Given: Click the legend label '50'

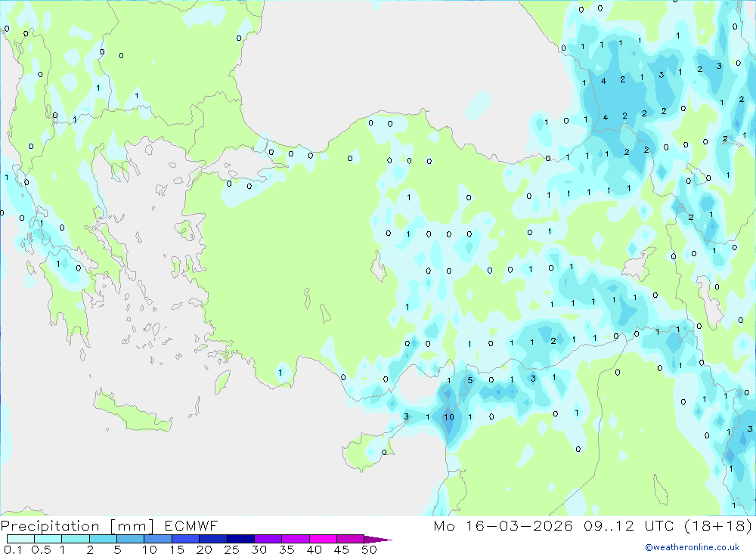Looking at the screenshot, I should (369, 549).
